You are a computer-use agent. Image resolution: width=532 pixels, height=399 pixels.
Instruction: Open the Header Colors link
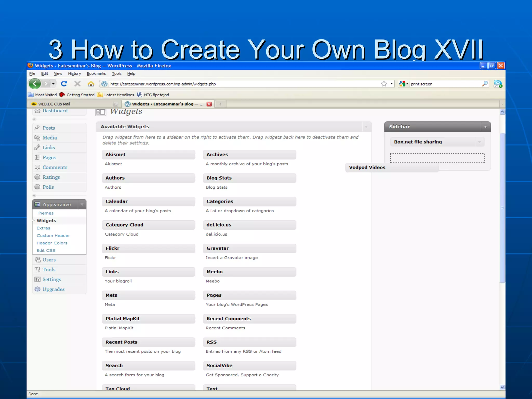[52, 243]
